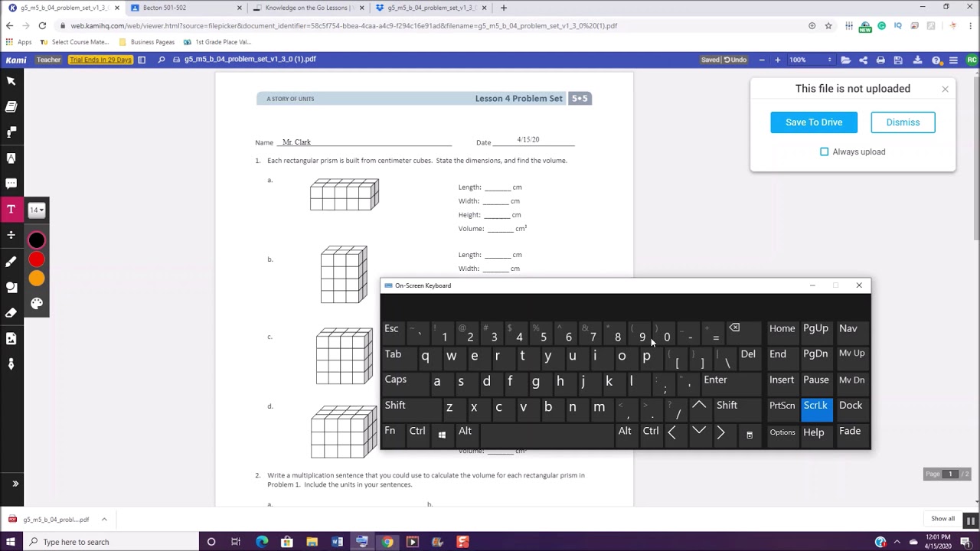Viewport: 980px width, 551px height.
Task: Open Kami help
Action: click(936, 60)
